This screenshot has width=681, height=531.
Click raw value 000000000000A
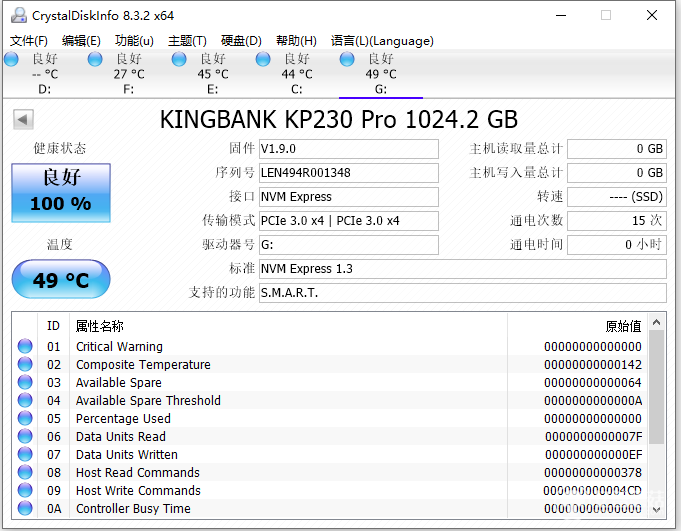[x=593, y=400]
